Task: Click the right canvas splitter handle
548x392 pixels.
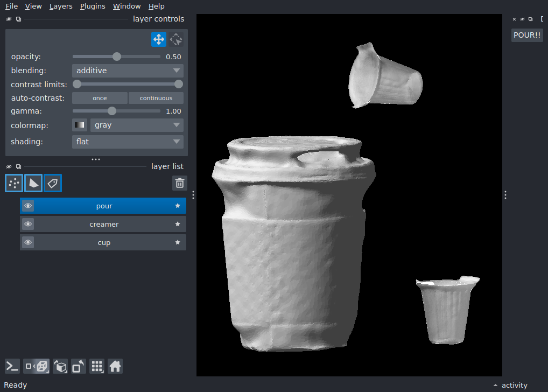Action: 505,195
